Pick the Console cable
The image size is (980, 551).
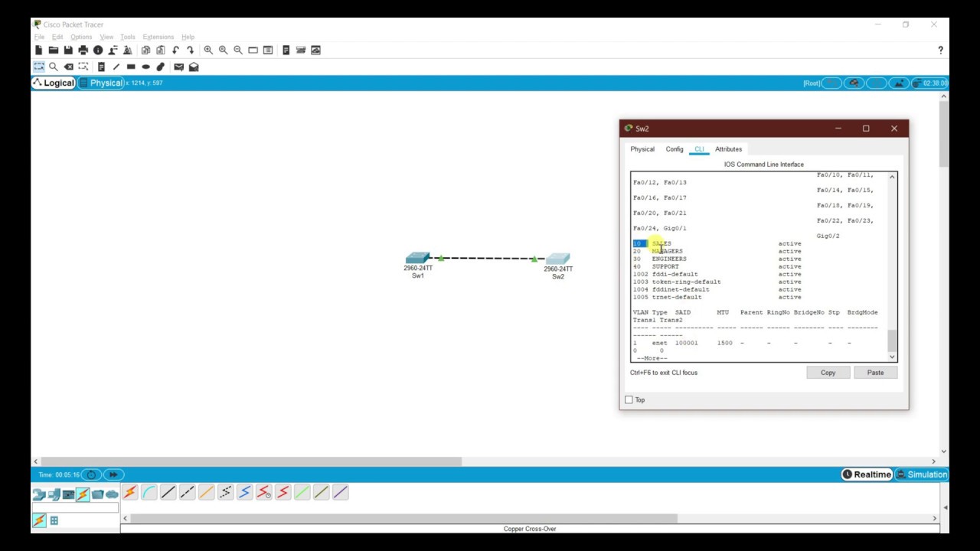click(x=149, y=492)
